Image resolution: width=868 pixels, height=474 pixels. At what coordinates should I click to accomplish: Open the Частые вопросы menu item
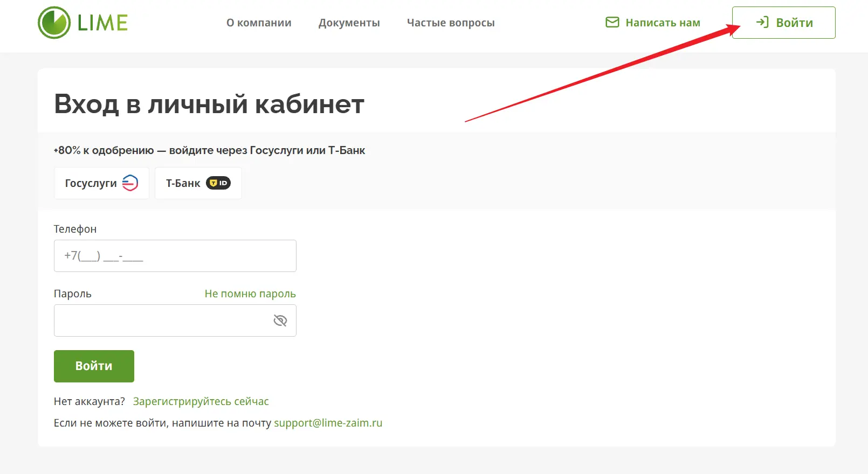coord(451,23)
